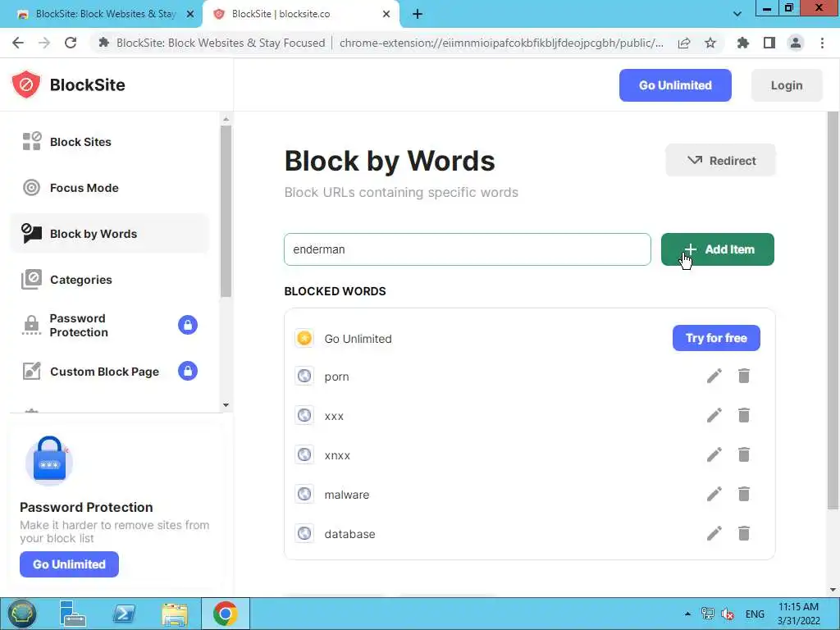This screenshot has height=630, width=840.
Task: Click the sidebar scrollbar down arrow
Action: [x=226, y=405]
